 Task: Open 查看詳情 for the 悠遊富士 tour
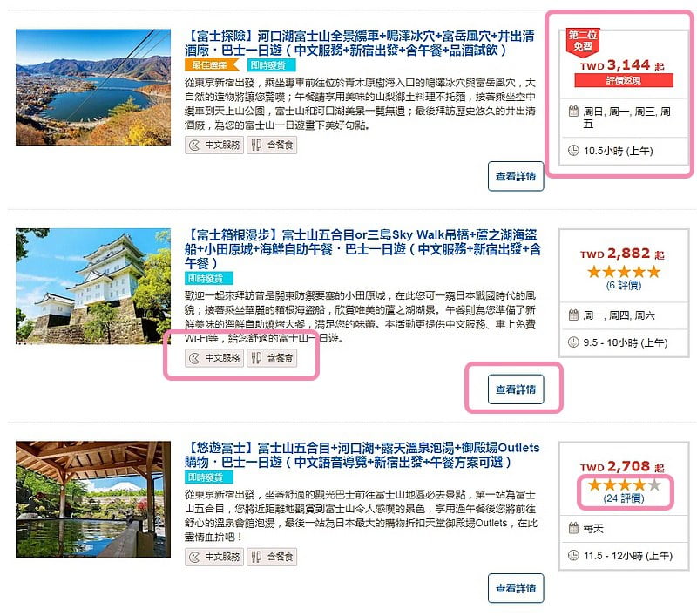516,588
